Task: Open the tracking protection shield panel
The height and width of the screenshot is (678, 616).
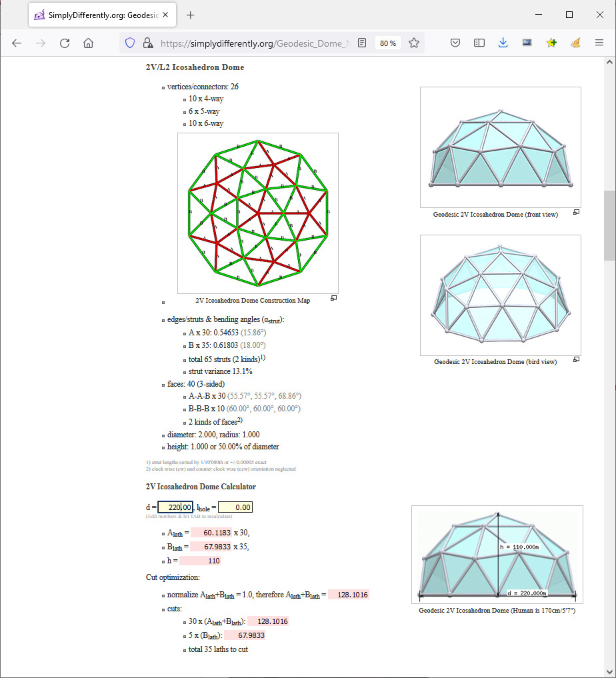Action: pos(131,43)
